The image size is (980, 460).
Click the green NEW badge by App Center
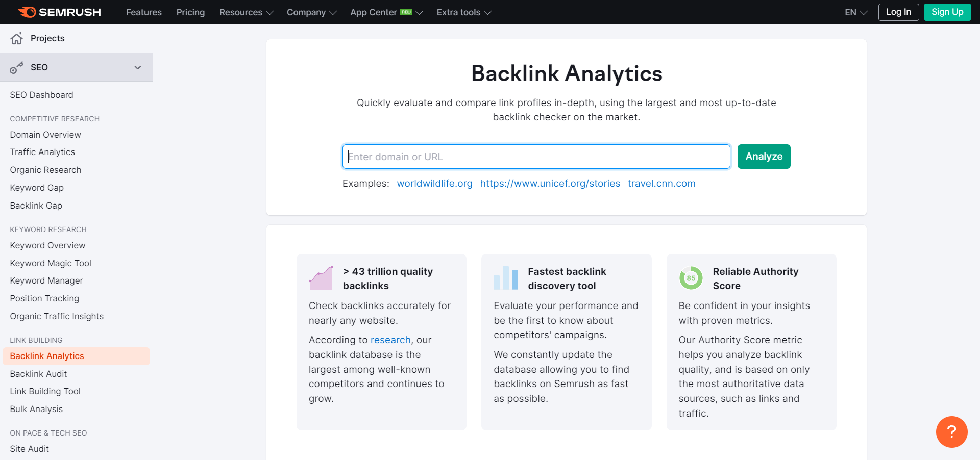pyautogui.click(x=406, y=12)
